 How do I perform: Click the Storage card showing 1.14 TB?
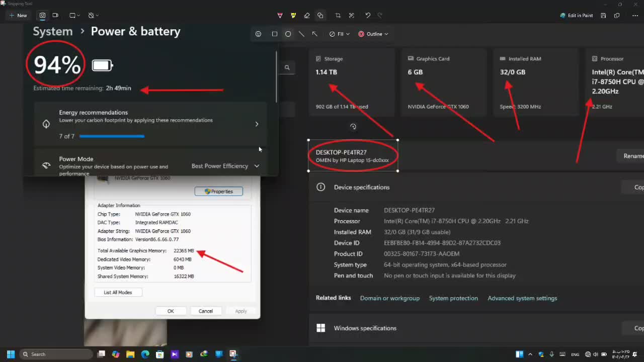(352, 82)
